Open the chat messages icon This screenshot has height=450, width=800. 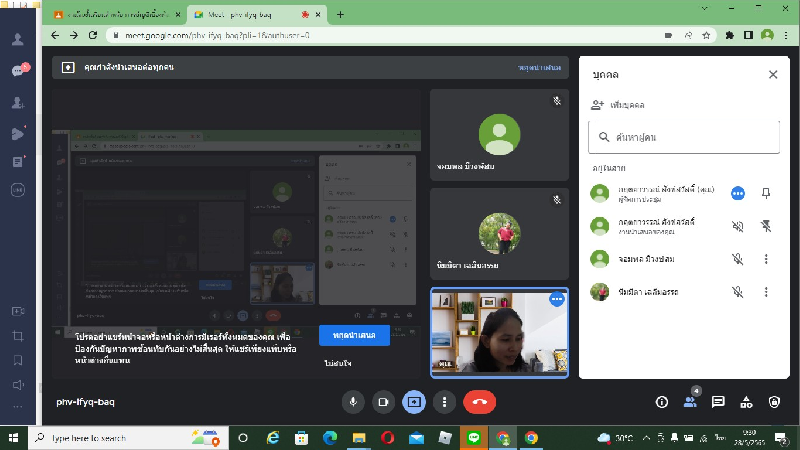[x=718, y=401]
